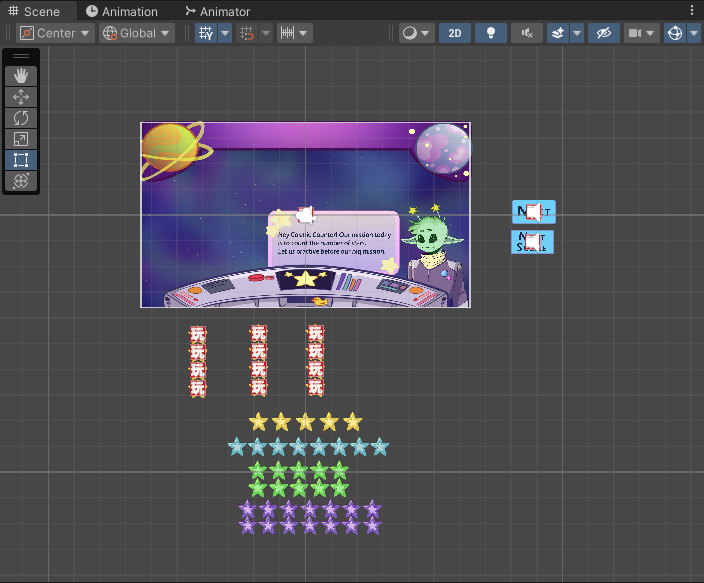This screenshot has height=583, width=704.
Task: Toggle scene lighting bulb icon
Action: [491, 33]
